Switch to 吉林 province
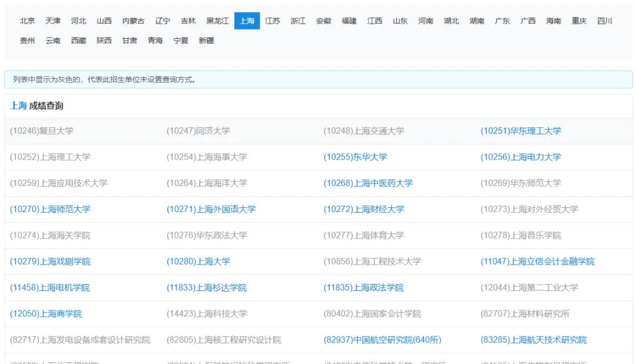 [x=188, y=21]
